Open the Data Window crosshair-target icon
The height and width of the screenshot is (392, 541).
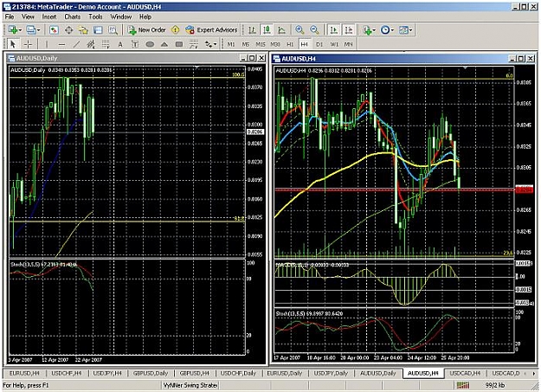68,30
